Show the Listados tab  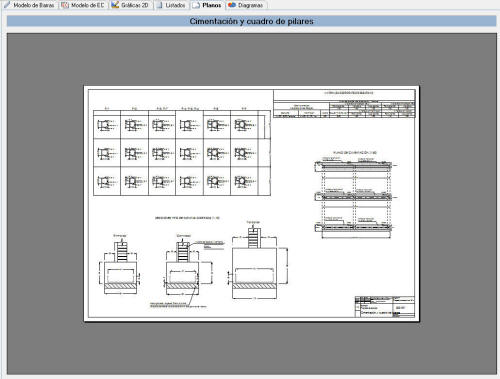pyautogui.click(x=175, y=5)
